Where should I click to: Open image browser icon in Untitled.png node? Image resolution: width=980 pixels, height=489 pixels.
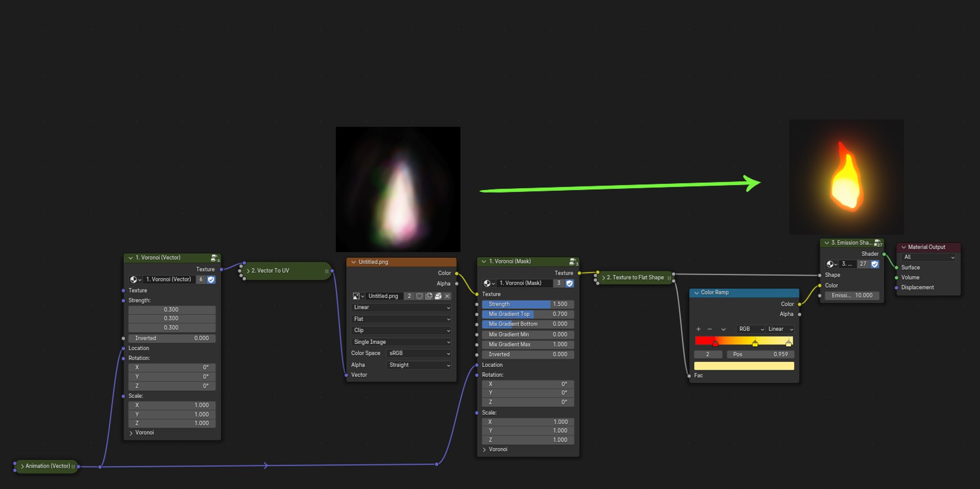[x=358, y=296]
